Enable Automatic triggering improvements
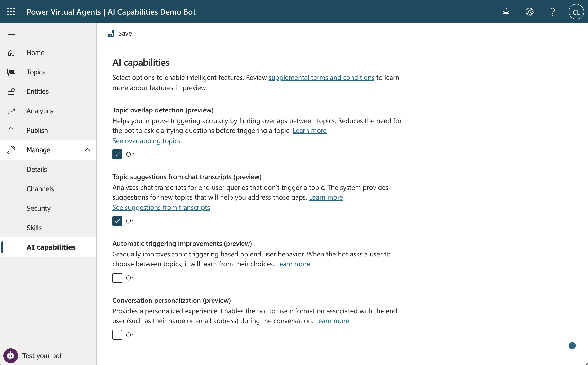This screenshot has height=365, width=588. click(117, 278)
